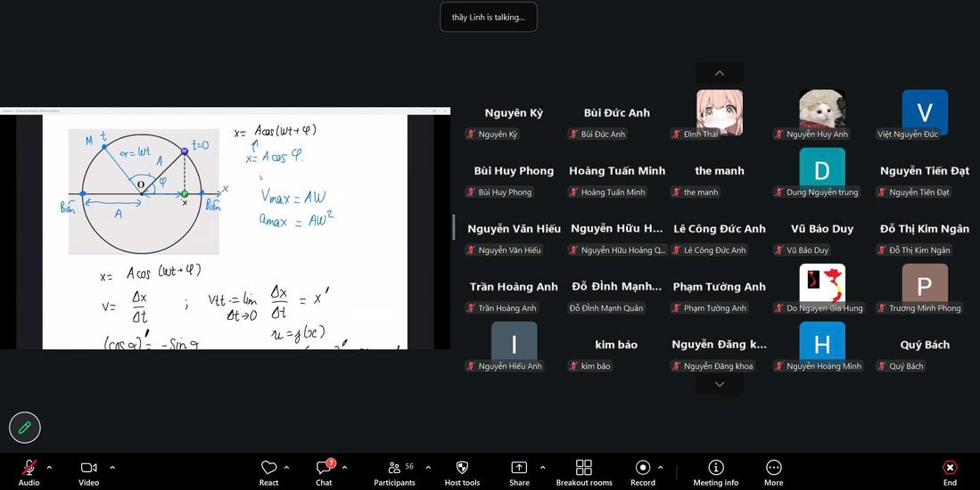
Task: Click muted mic icon beside Vũ Bảo Duy label
Action: click(x=779, y=250)
